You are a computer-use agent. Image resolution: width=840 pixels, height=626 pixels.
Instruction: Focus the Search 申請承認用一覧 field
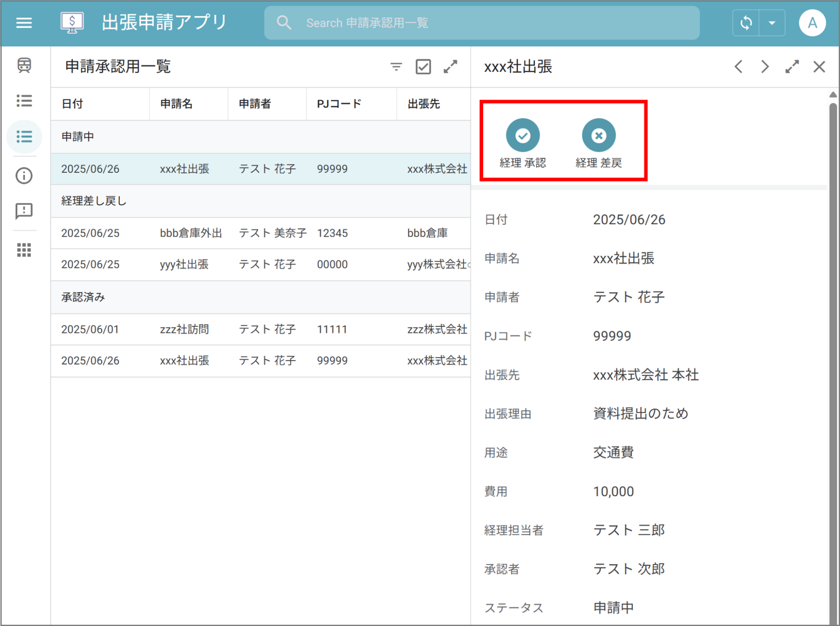tap(482, 23)
